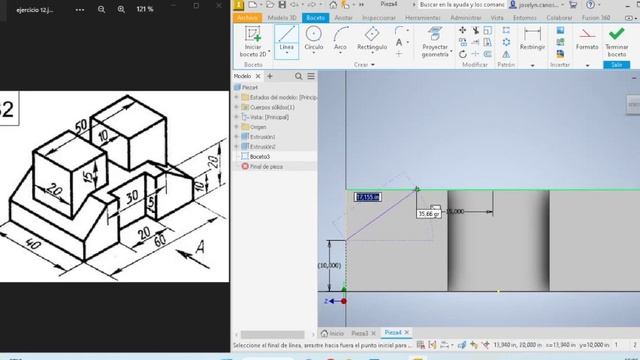
Task: Select the Rotate tool in Modificar
Action: coord(462,54)
